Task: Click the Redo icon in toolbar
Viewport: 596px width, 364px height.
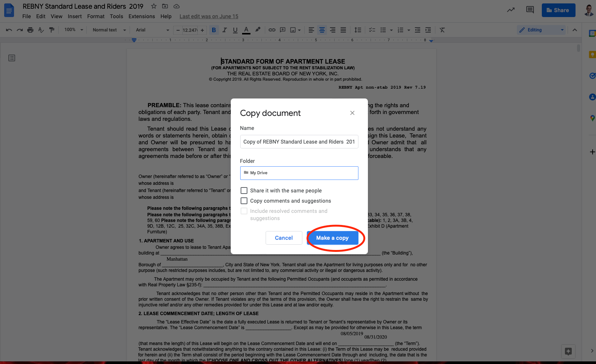Action: [x=20, y=30]
